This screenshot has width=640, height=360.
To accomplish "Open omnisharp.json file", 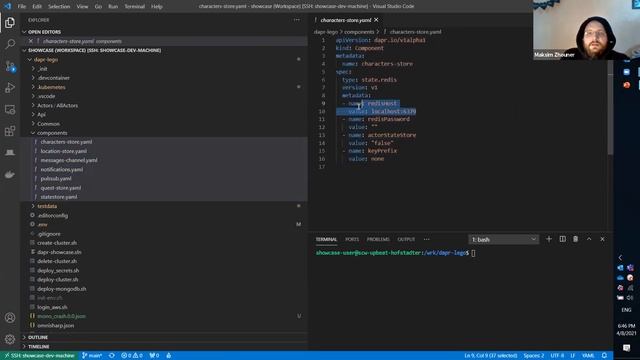I will pyautogui.click(x=56, y=325).
